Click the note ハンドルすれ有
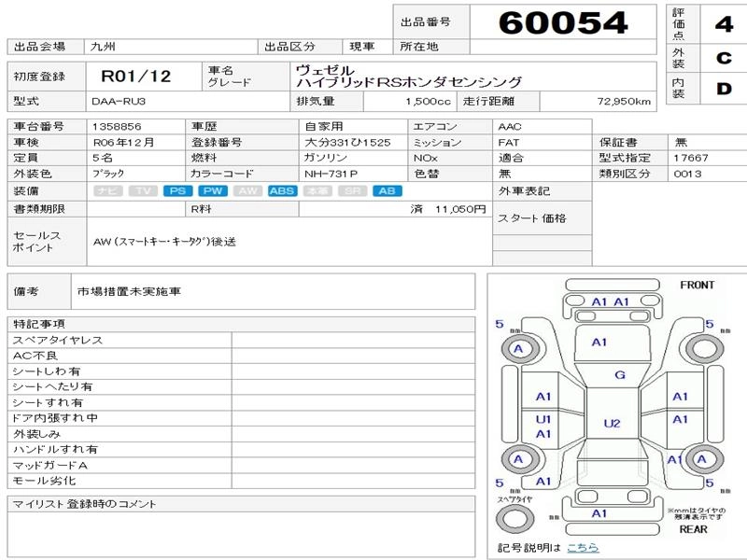The height and width of the screenshot is (560, 747). tap(55, 449)
